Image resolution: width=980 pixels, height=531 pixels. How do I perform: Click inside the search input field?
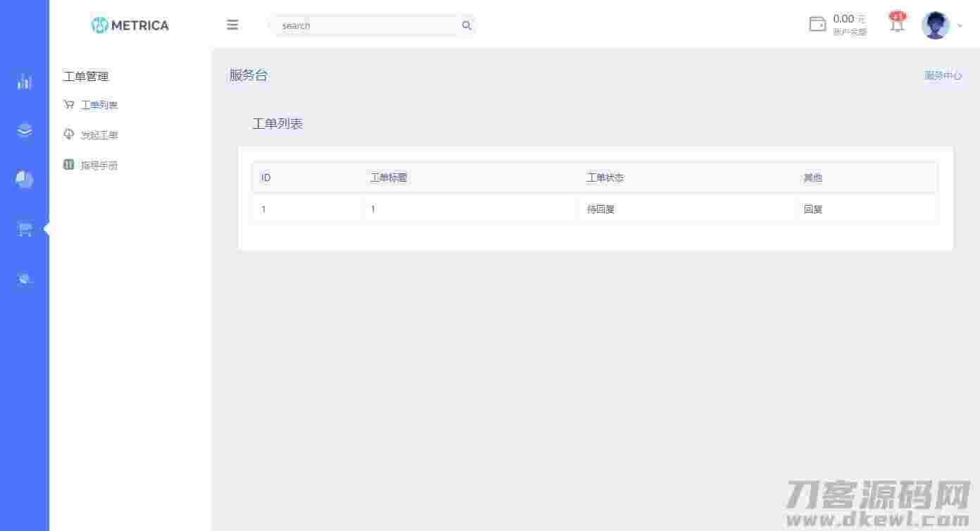359,25
